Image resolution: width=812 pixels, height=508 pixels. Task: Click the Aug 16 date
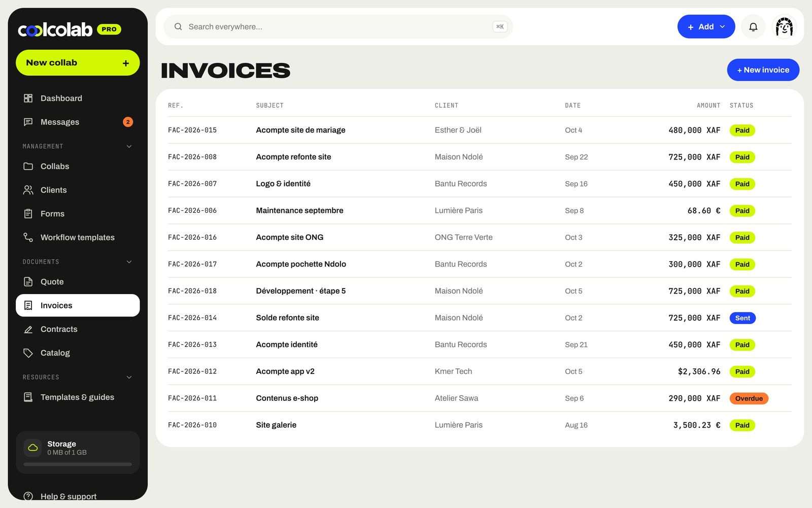(576, 425)
